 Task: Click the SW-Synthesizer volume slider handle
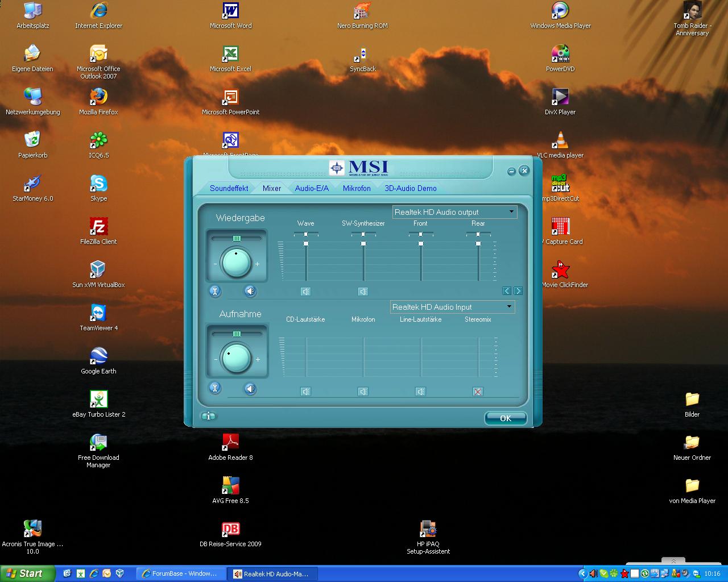[x=363, y=244]
